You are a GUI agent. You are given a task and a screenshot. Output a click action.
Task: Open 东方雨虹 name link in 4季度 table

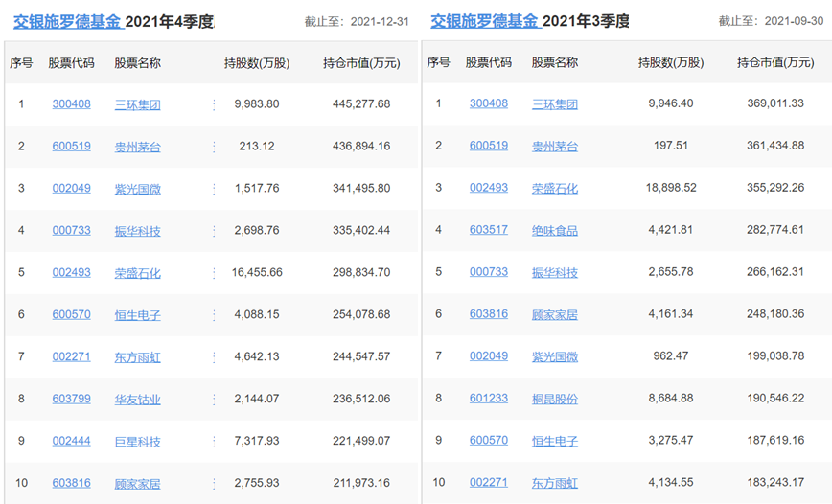point(137,357)
